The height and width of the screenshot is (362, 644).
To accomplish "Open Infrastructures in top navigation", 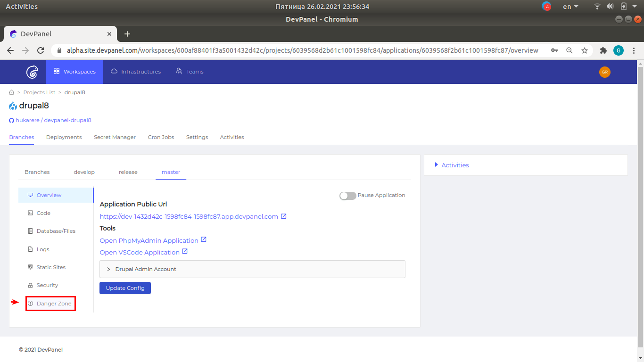I will [136, 72].
